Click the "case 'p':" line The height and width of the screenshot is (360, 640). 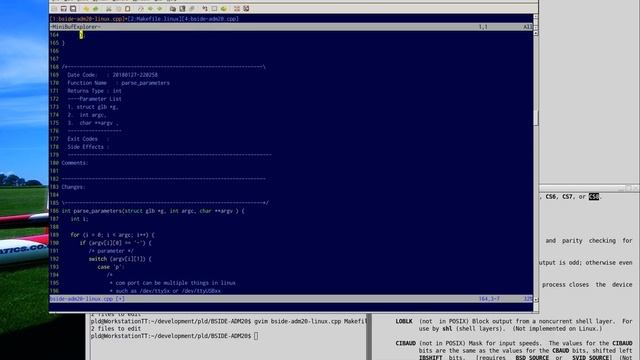pos(111,267)
